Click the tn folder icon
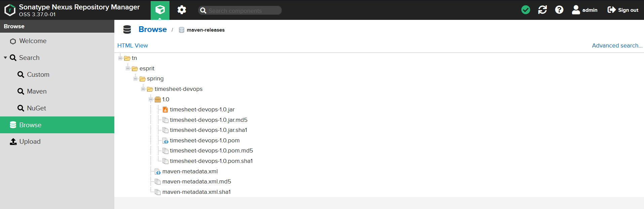 127,58
